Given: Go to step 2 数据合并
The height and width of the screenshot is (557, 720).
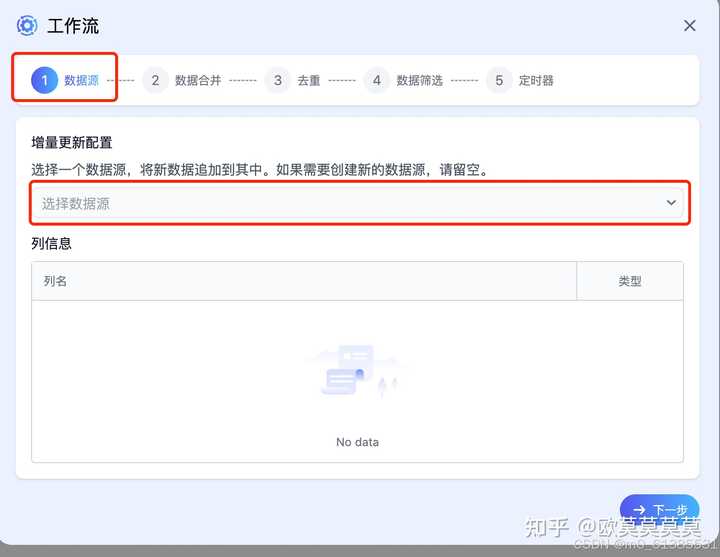Looking at the screenshot, I should click(x=182, y=80).
